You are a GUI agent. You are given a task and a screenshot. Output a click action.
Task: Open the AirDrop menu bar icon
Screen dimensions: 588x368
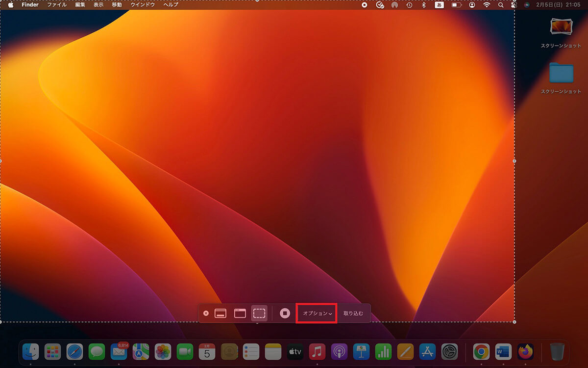394,5
